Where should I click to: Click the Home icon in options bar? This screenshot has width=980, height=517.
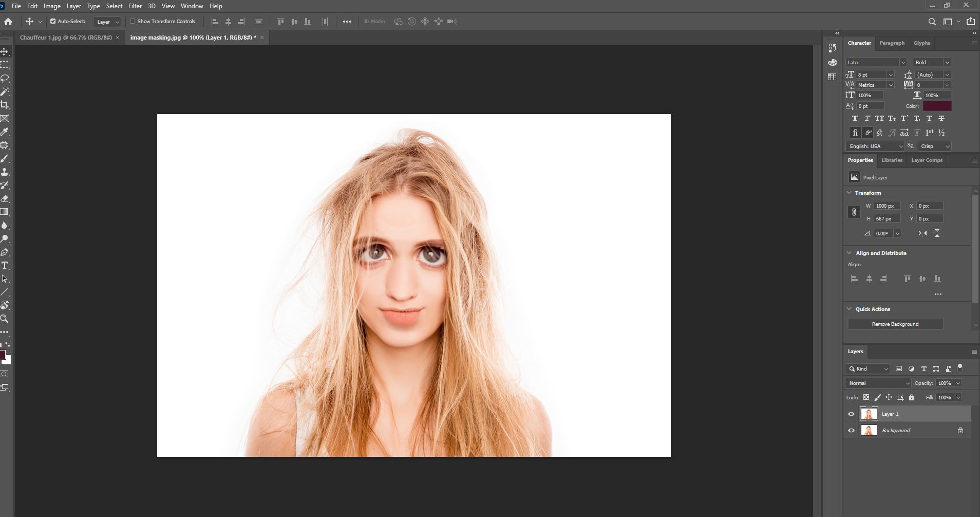click(8, 22)
